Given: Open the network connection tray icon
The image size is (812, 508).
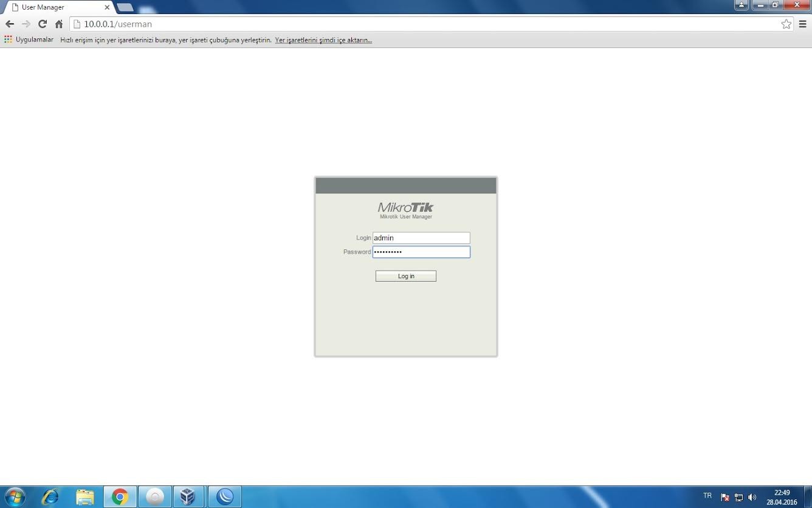Looking at the screenshot, I should click(x=738, y=497).
